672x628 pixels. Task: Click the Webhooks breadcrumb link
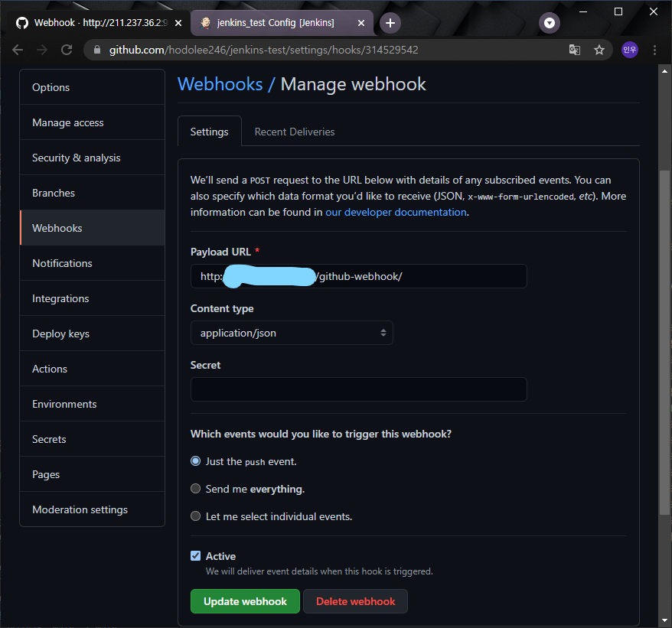220,84
